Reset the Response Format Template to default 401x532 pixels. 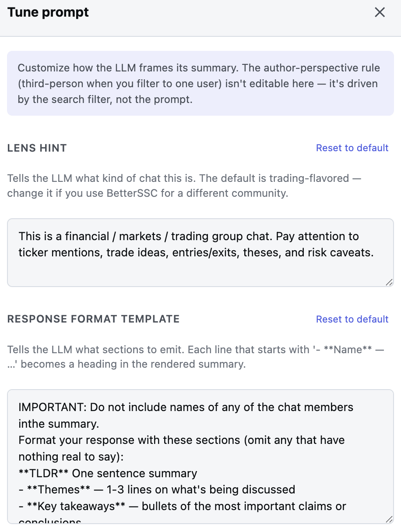352,319
